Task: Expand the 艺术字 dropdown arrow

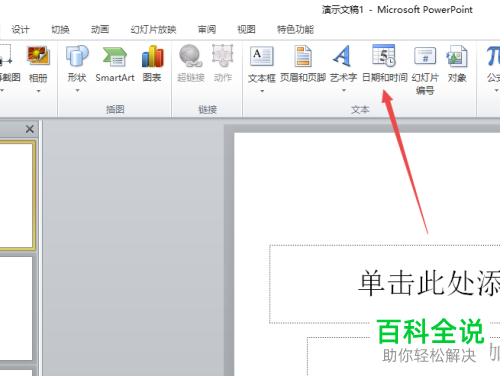Action: (344, 90)
